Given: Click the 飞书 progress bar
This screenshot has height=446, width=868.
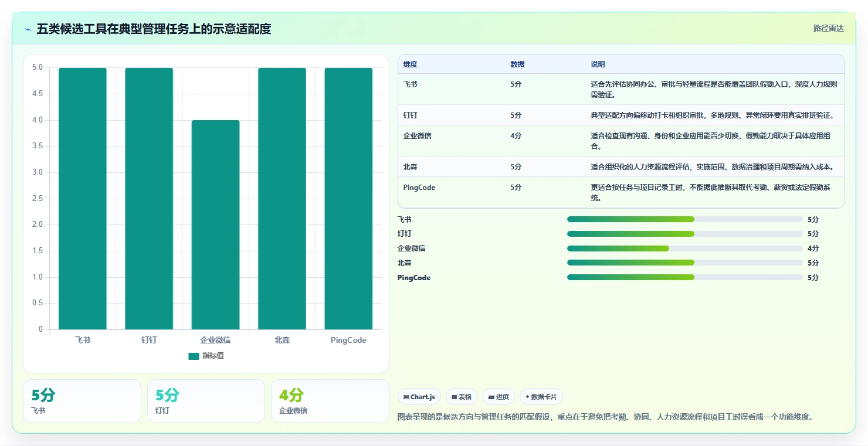Looking at the screenshot, I should (x=684, y=219).
